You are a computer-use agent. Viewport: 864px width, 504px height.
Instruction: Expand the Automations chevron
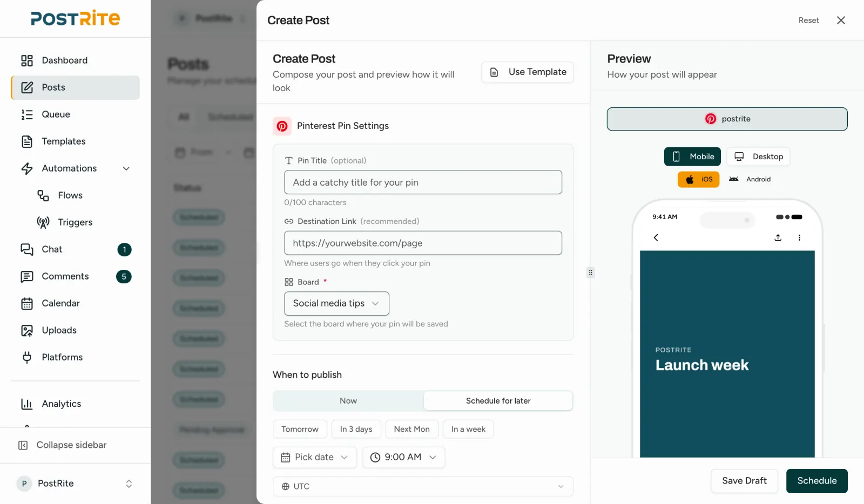[126, 168]
